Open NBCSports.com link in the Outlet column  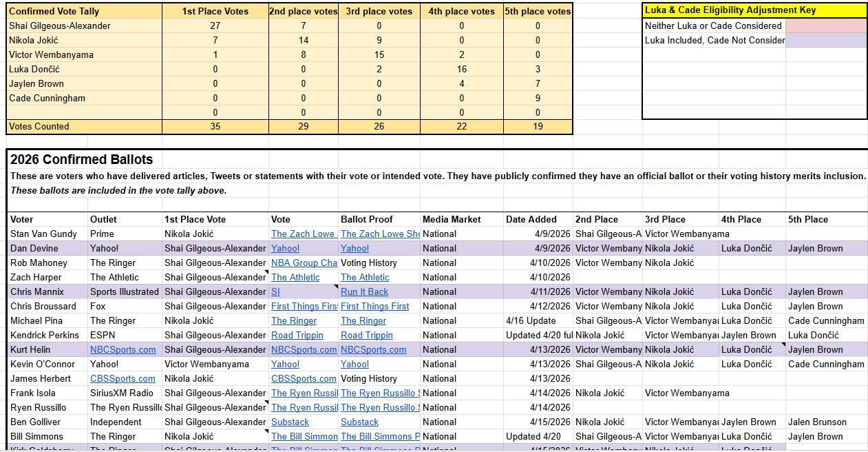123,349
